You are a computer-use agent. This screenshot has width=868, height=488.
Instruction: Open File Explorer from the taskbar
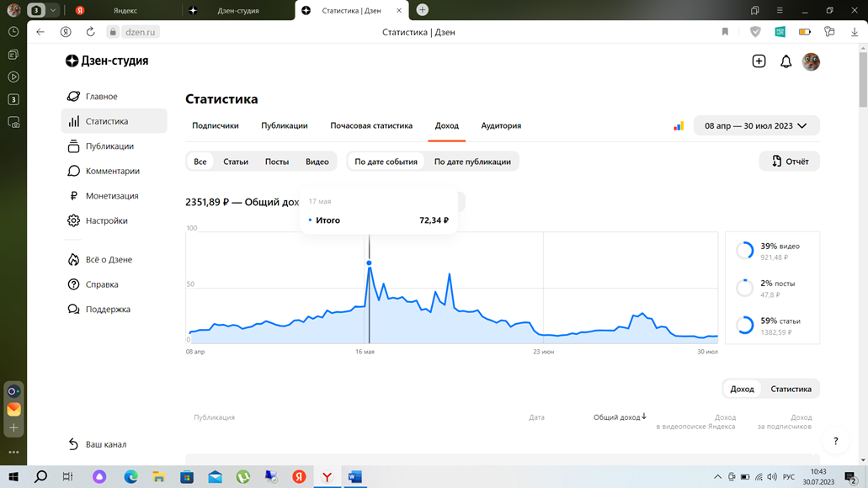pyautogui.click(x=159, y=476)
